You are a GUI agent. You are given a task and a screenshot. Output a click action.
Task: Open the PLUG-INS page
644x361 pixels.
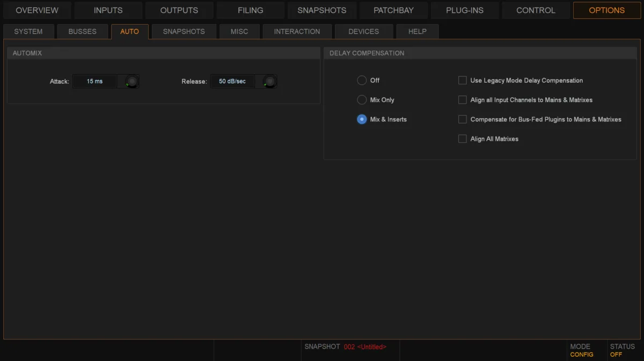[x=465, y=10]
